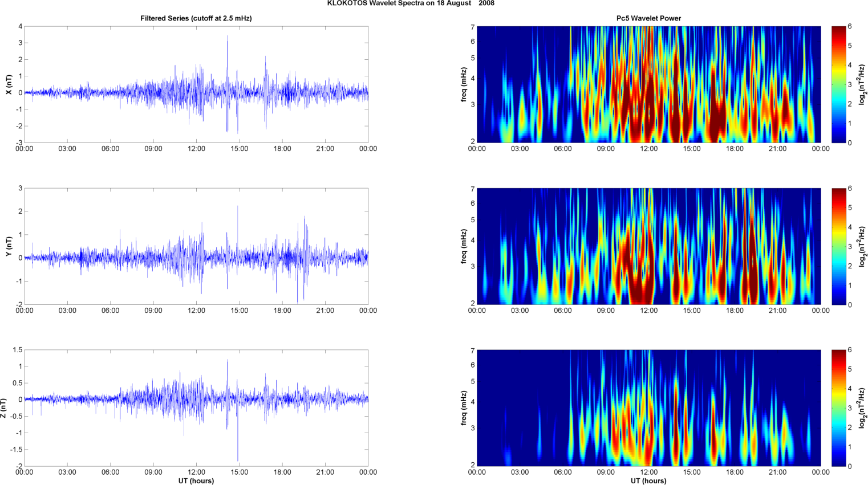This screenshot has height=485, width=868.
Task: Click the 7 frequency tick on X spectrogram
Action: click(473, 27)
